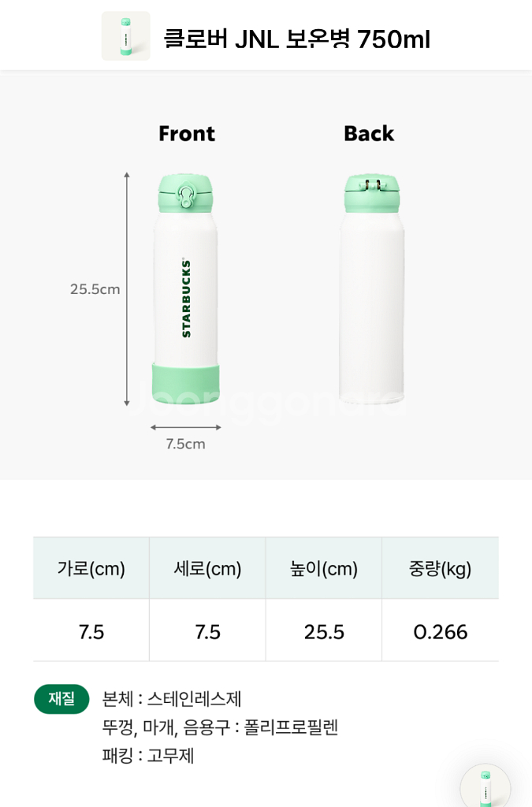The width and height of the screenshot is (532, 807).
Task: Tap the floating bottle thumbnail button
Action: [x=485, y=787]
